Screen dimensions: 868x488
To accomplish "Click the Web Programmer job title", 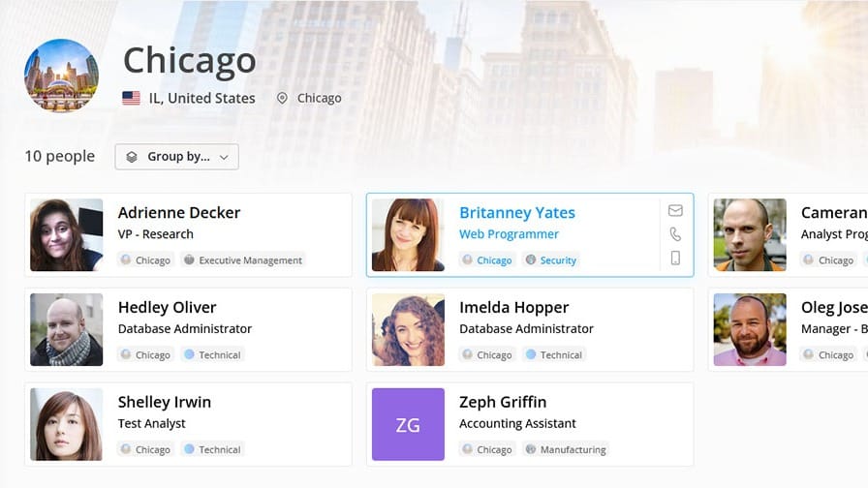I will click(x=509, y=234).
